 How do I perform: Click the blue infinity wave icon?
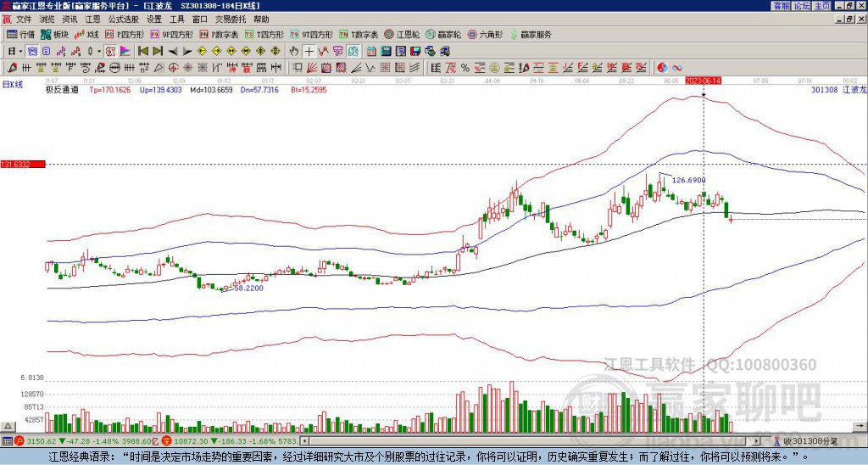click(x=677, y=68)
